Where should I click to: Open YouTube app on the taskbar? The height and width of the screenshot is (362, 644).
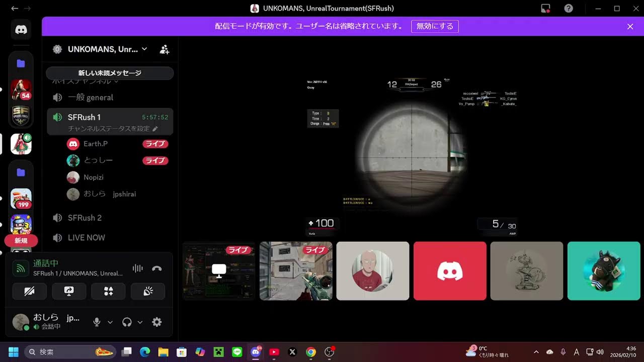[x=274, y=352]
